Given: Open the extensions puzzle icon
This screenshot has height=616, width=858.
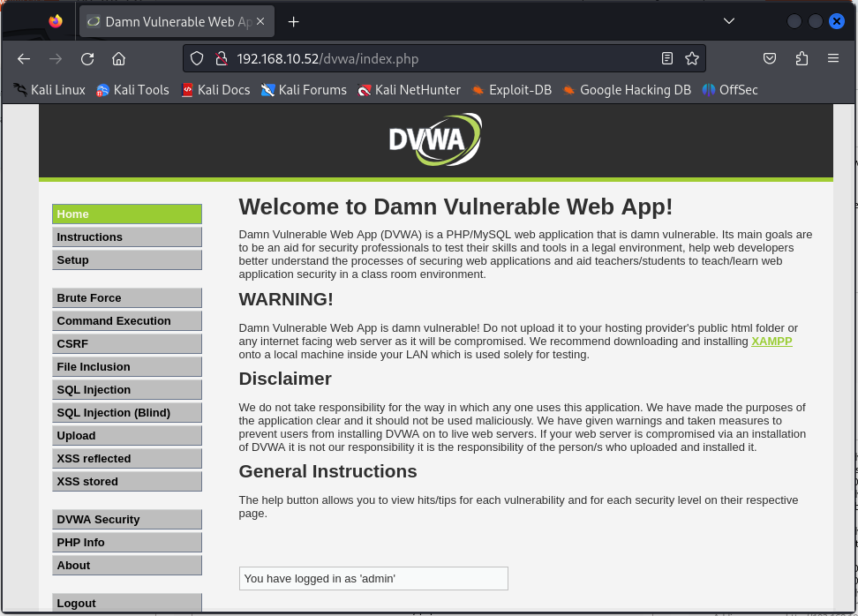Looking at the screenshot, I should click(802, 58).
